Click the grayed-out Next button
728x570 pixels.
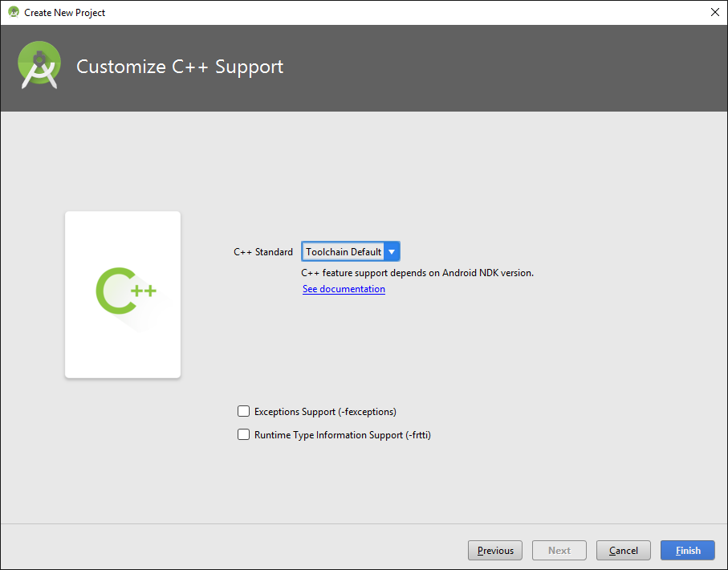[559, 551]
